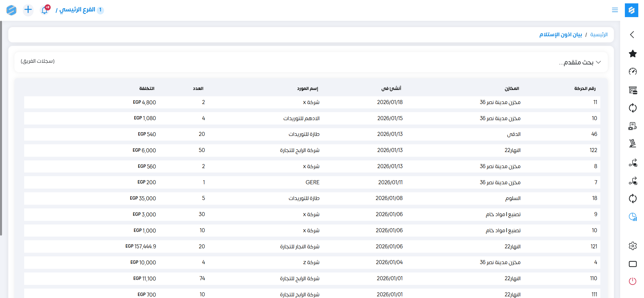Click the favorites star icon in sidebar
Viewport: 644px width, 298px height.
coord(633,54)
